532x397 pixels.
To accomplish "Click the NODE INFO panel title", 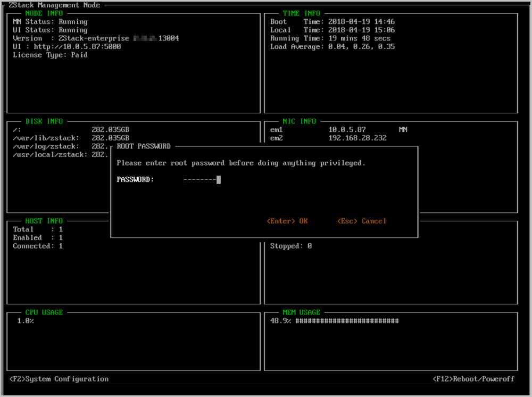I will (44, 13).
